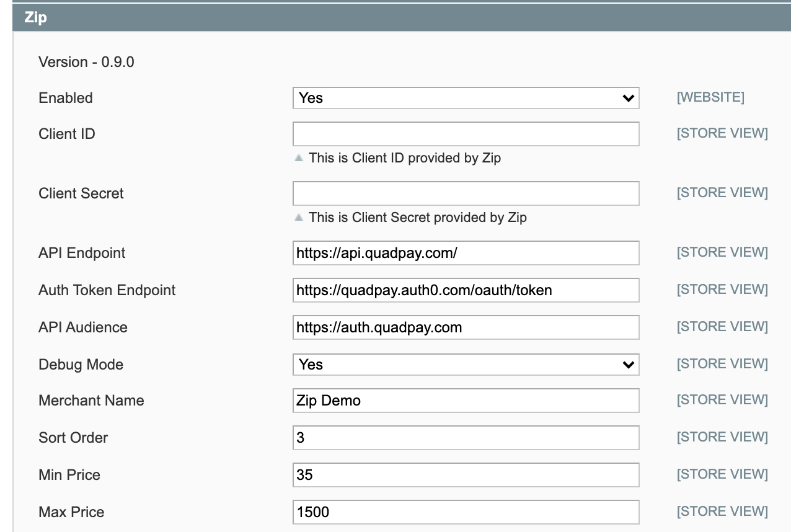
Task: Click the 'Auth Token Endpoint' label
Action: pyautogui.click(x=107, y=290)
